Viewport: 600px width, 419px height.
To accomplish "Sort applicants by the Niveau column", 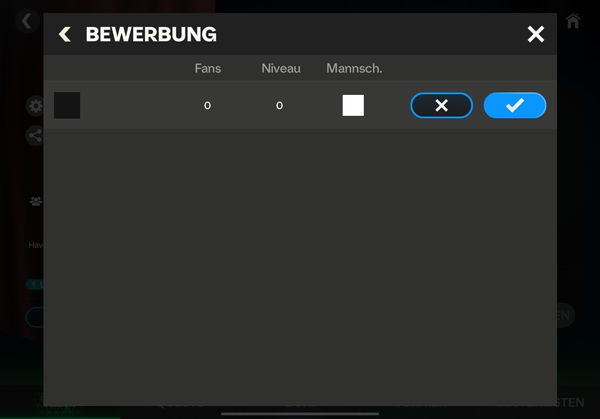I will (281, 68).
